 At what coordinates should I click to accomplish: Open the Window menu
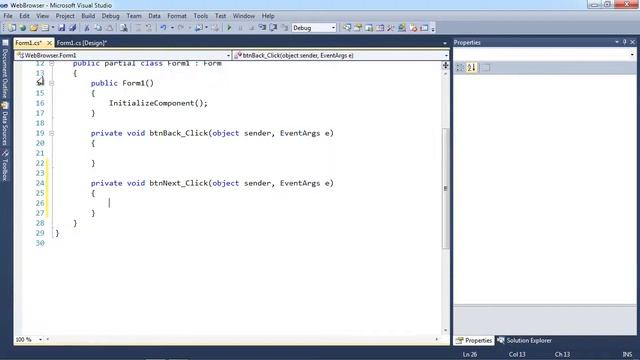click(244, 16)
